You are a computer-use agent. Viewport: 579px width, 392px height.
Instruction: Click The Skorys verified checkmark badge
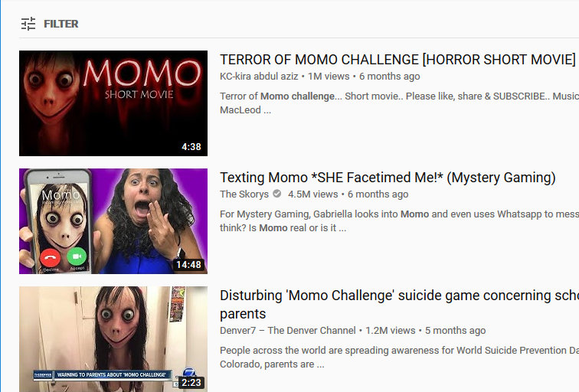tap(277, 194)
